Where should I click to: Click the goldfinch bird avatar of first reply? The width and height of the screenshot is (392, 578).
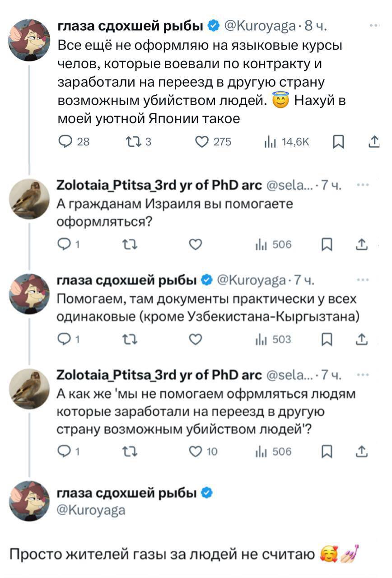click(30, 199)
